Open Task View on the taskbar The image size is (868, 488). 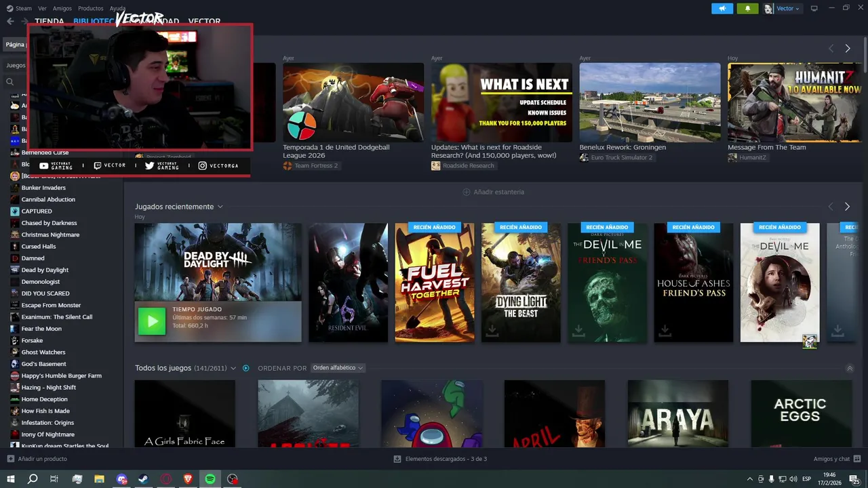click(x=54, y=479)
